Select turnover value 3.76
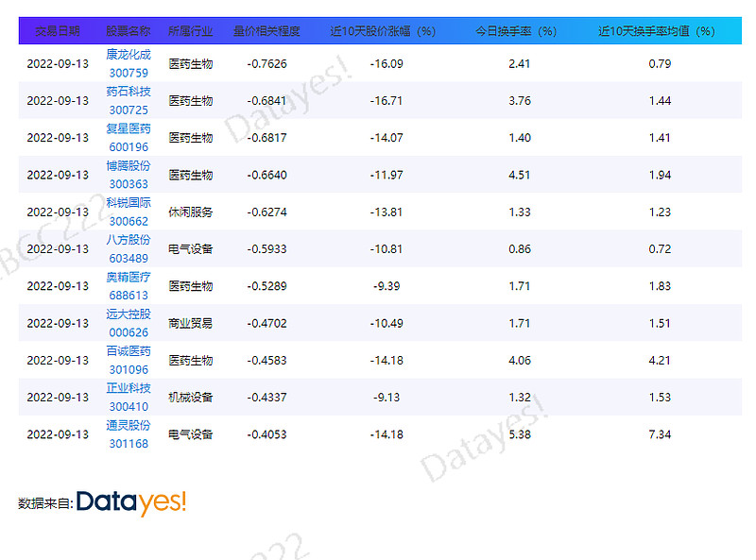The width and height of the screenshot is (756, 560). [519, 101]
